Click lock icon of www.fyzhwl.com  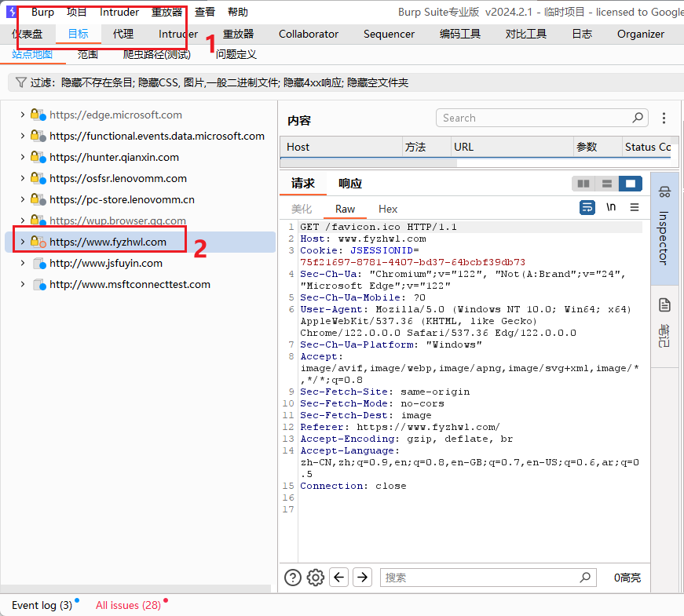(38, 242)
